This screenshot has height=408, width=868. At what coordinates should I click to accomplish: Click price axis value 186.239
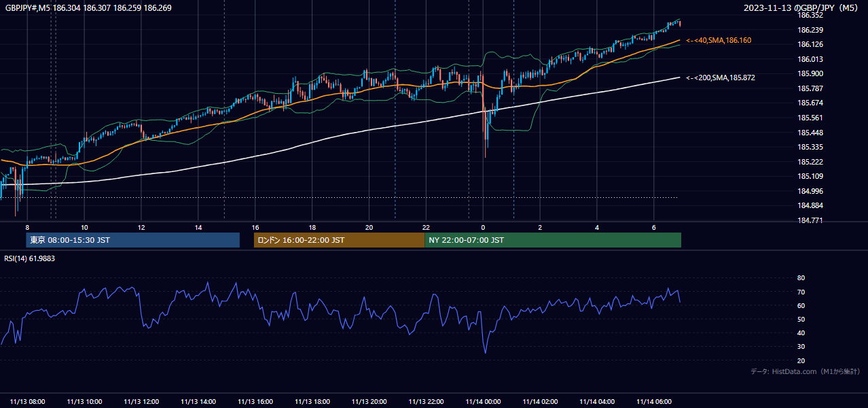(810, 30)
